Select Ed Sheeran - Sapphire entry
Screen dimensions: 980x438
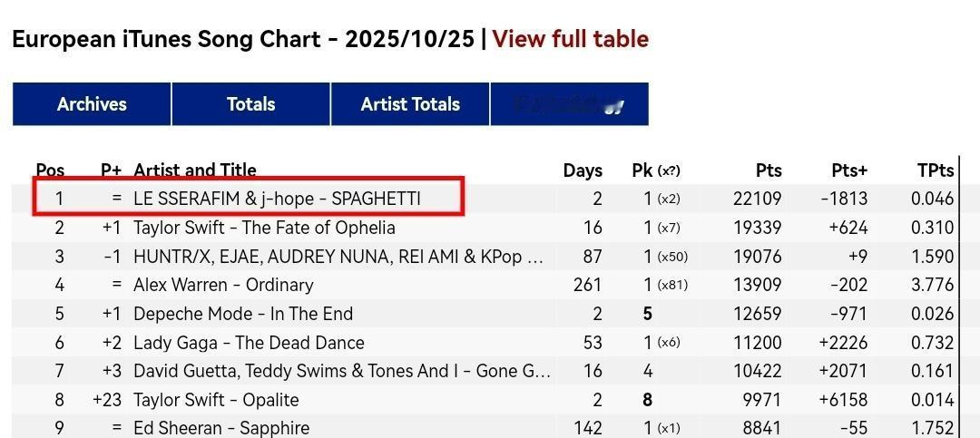coord(221,428)
